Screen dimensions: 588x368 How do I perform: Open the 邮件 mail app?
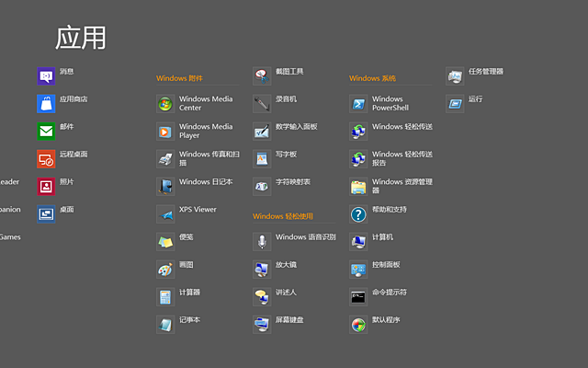click(55, 131)
